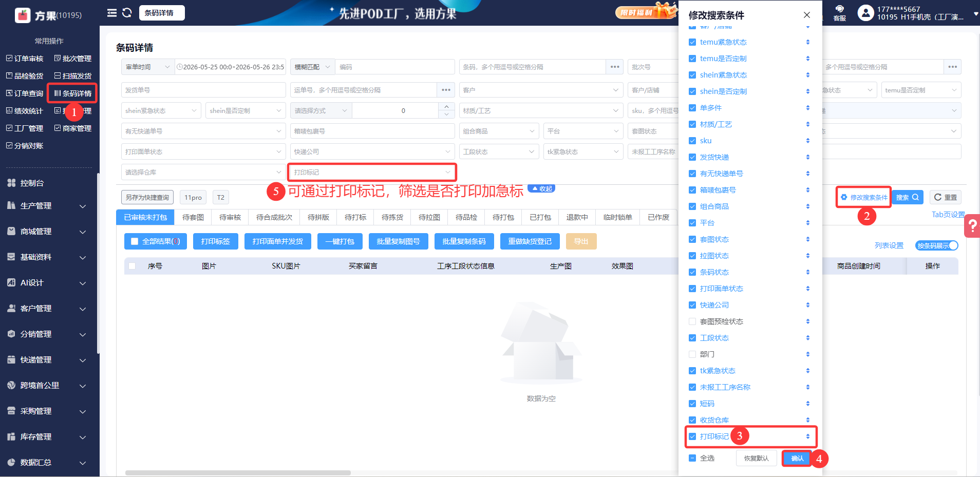Open 批次管理 shortcut
The width and height of the screenshot is (980, 477).
tap(73, 59)
